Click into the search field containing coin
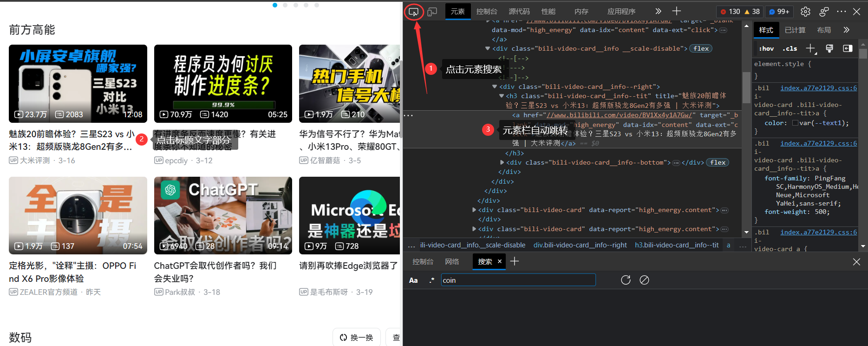868x346 pixels. point(518,280)
